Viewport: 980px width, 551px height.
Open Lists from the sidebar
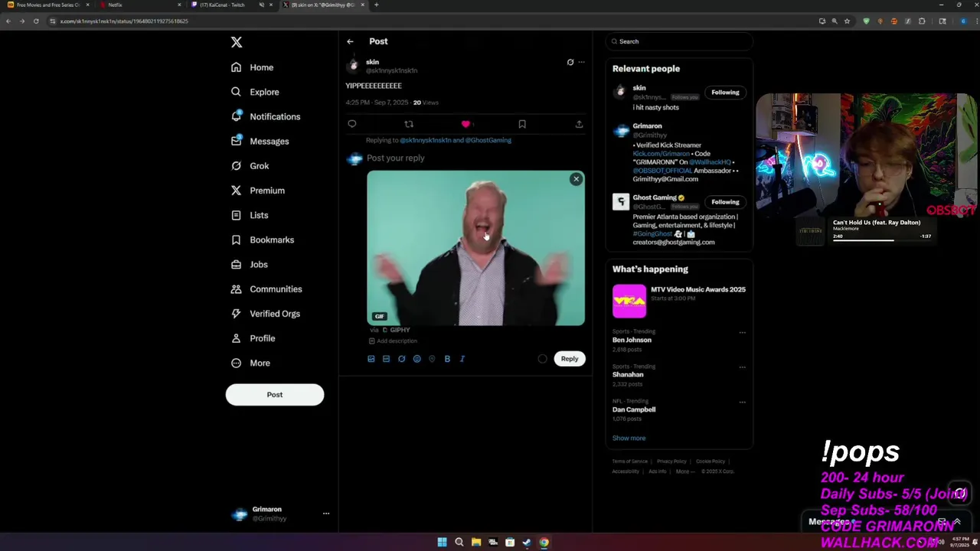point(250,215)
